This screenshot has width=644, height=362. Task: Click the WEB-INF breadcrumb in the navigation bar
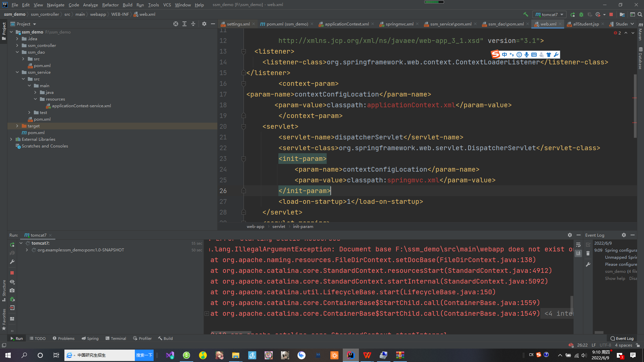tap(120, 14)
